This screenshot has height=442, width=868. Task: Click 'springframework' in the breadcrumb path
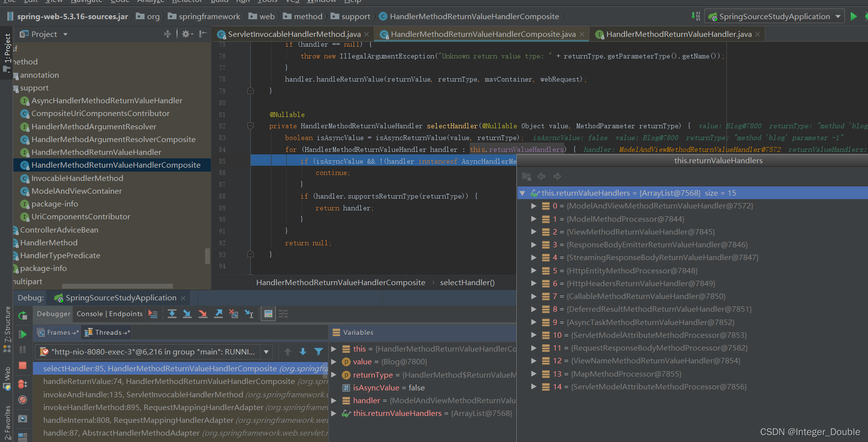(x=210, y=16)
